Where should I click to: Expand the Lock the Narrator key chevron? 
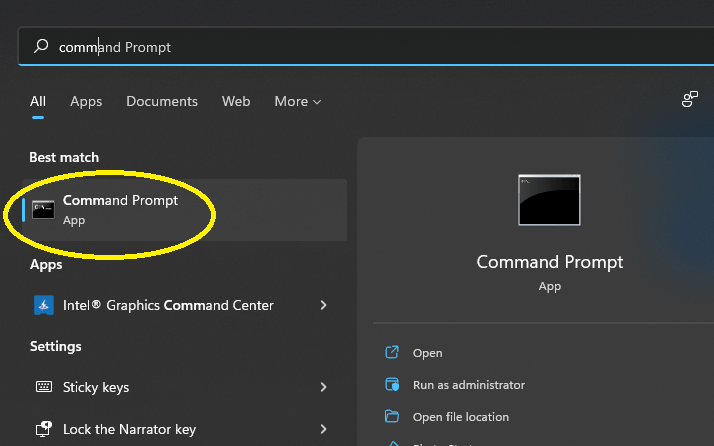click(323, 429)
